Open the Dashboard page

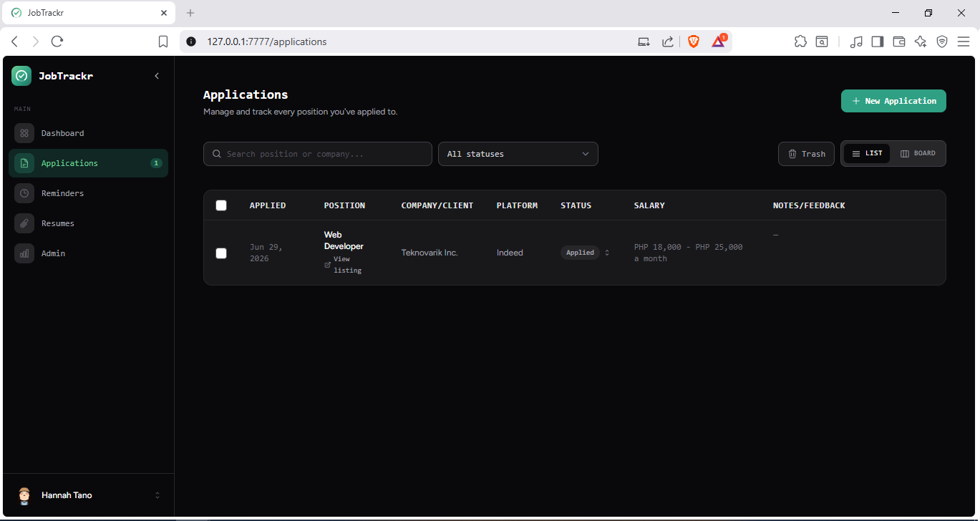pyautogui.click(x=88, y=133)
